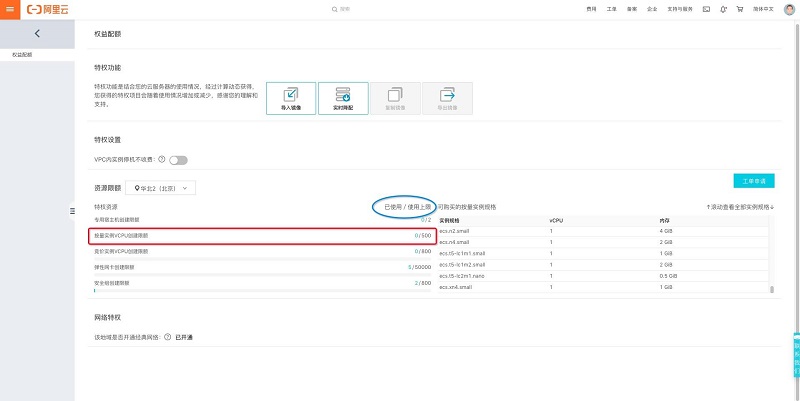This screenshot has height=401, width=800.
Task: Click the 0/500 pay-as-you-go vCPU quota value
Action: pyautogui.click(x=422, y=236)
